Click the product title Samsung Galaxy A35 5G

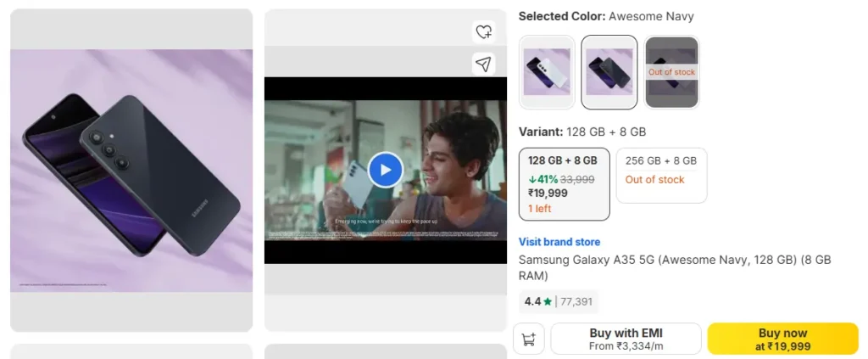click(675, 267)
